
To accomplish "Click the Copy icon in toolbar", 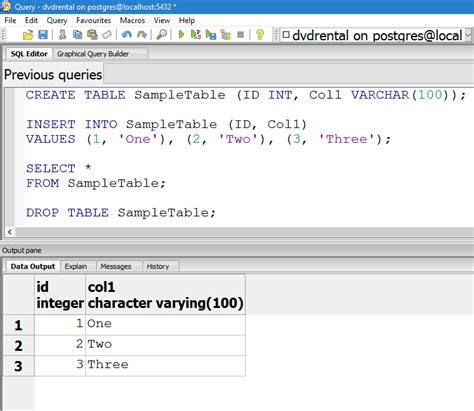I will tap(77, 35).
